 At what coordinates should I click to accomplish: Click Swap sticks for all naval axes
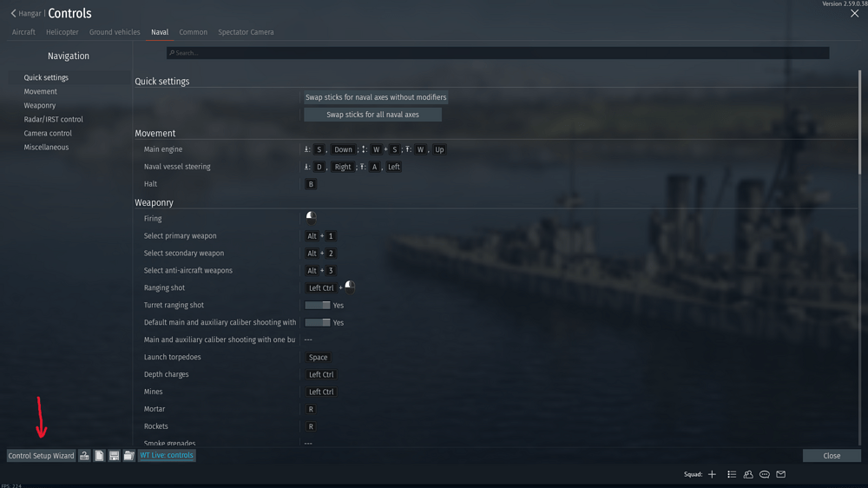(x=372, y=115)
